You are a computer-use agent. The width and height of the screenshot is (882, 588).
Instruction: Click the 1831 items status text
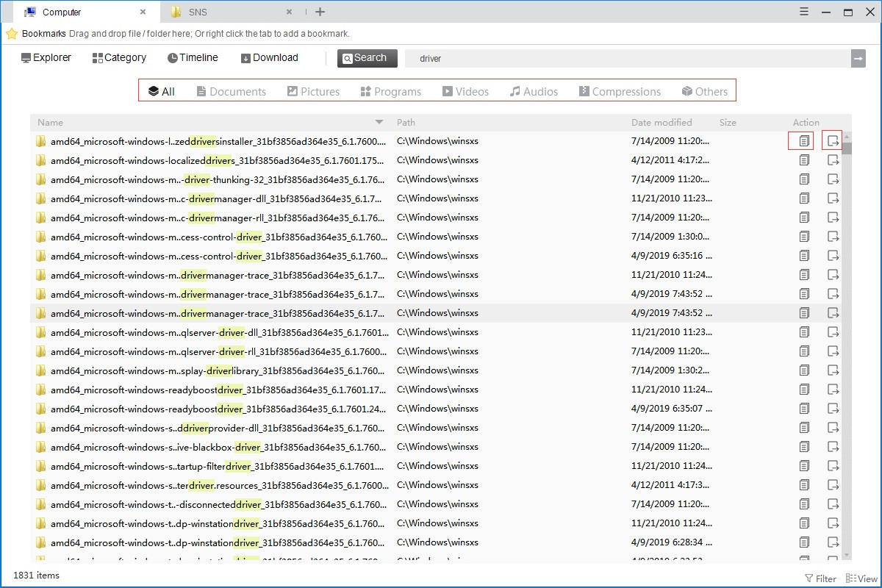tap(36, 576)
